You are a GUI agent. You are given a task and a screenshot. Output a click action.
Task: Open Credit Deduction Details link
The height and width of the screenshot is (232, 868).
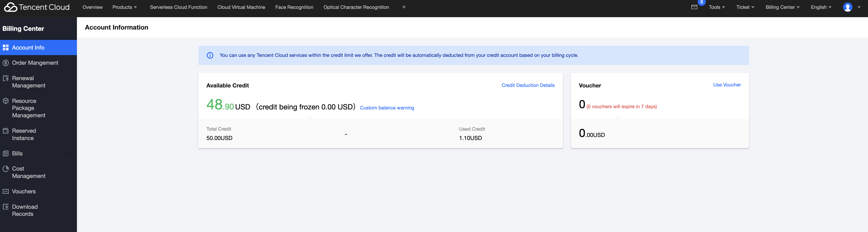point(528,85)
